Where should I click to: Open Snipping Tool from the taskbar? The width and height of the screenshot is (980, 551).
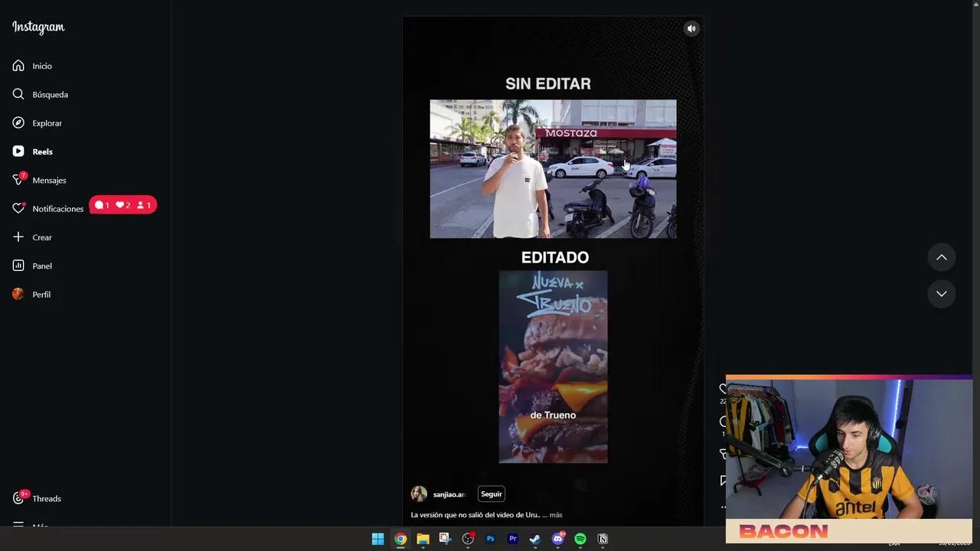tap(445, 539)
